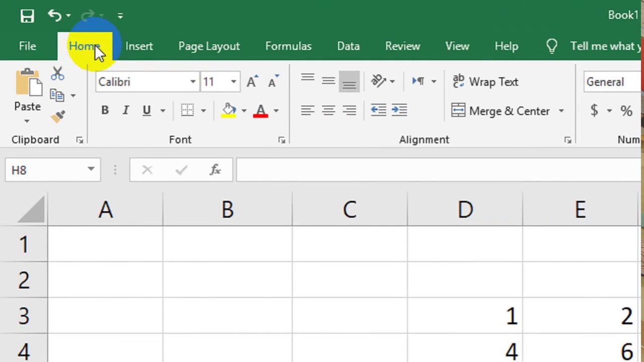The image size is (644, 362).
Task: Increase the font size
Action: 252,81
